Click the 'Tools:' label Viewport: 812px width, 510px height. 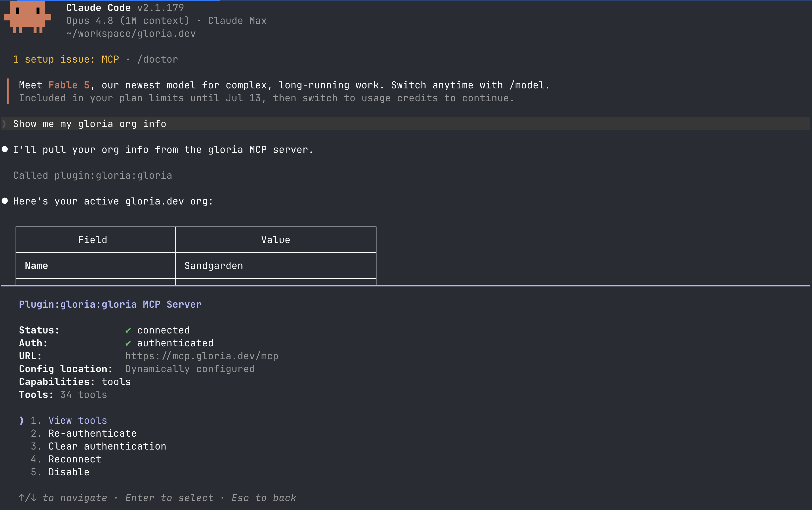coord(36,395)
